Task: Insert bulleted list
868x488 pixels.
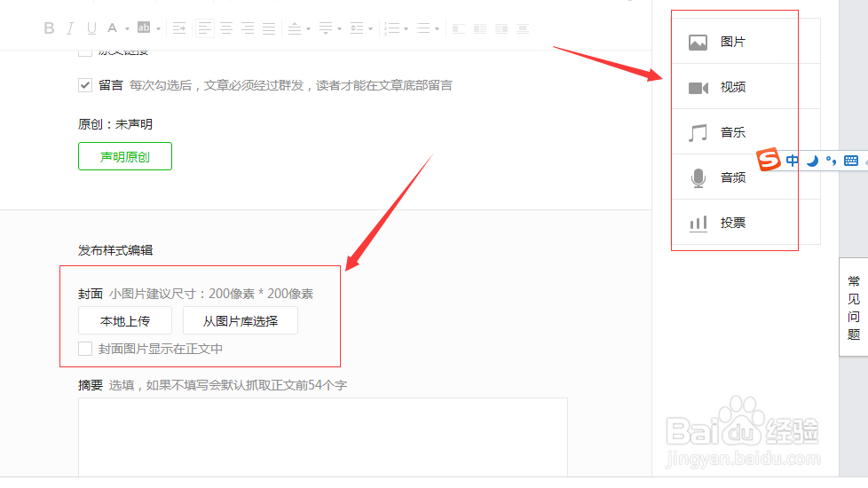Action: coord(423,28)
